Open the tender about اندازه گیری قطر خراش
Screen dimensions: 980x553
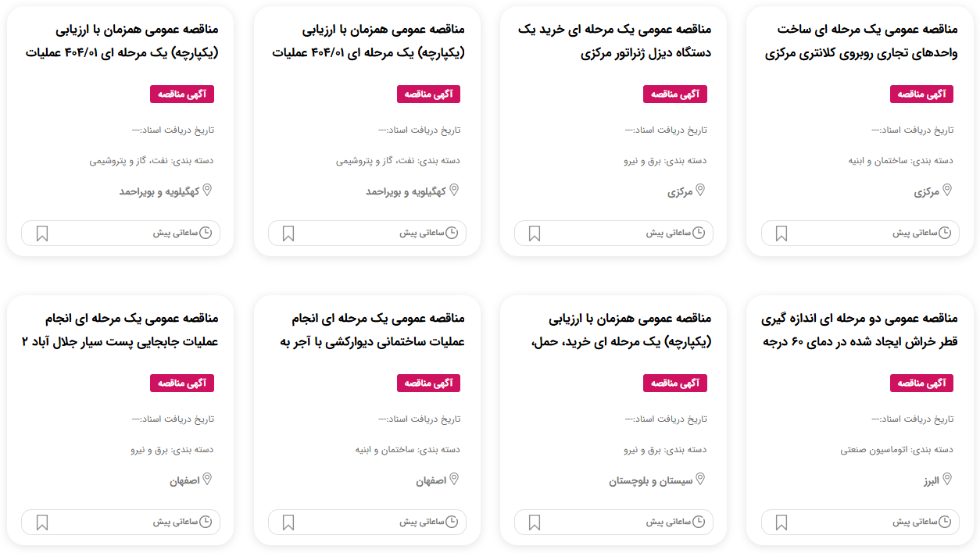(x=860, y=330)
